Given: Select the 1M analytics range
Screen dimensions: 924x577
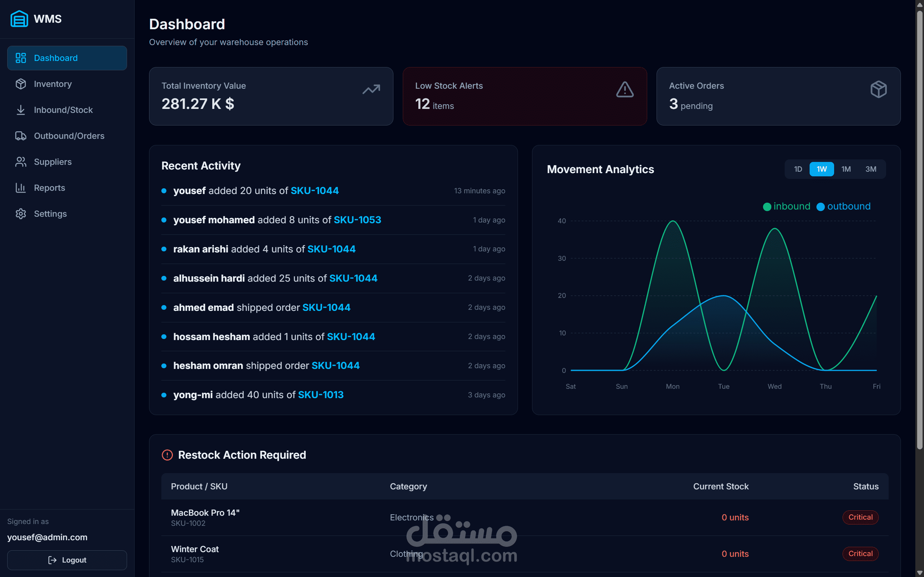Looking at the screenshot, I should click(846, 169).
